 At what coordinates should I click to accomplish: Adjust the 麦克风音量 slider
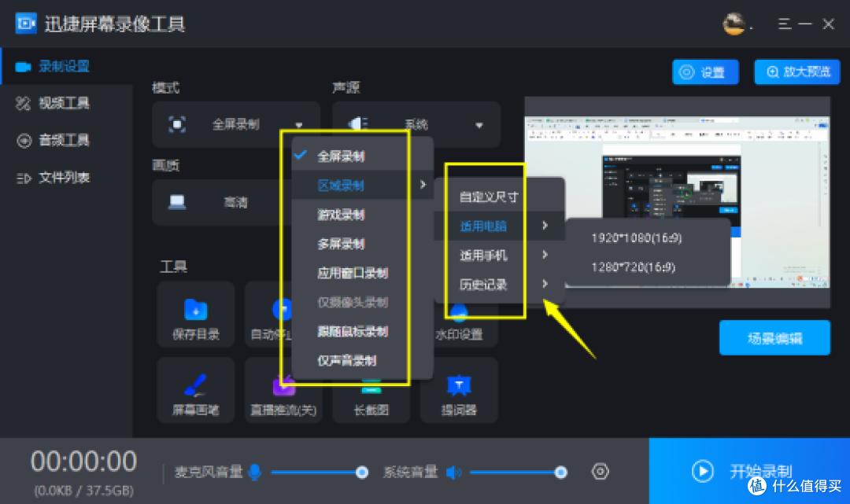pyautogui.click(x=320, y=473)
